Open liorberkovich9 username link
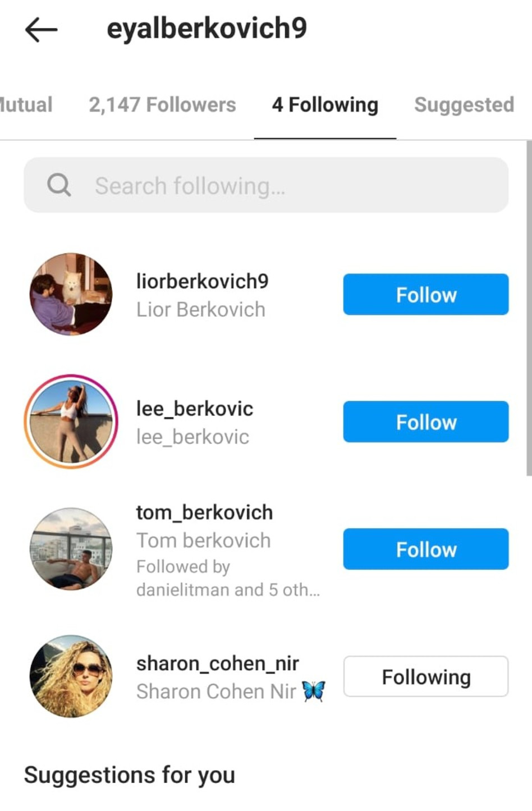This screenshot has width=532, height=811. pyautogui.click(x=202, y=281)
